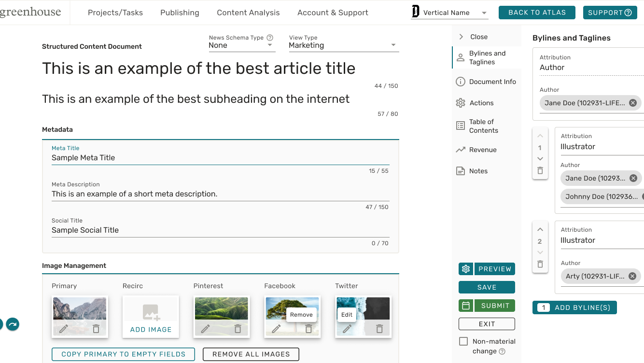Move byline 1 down with chevron arrow

pyautogui.click(x=540, y=159)
